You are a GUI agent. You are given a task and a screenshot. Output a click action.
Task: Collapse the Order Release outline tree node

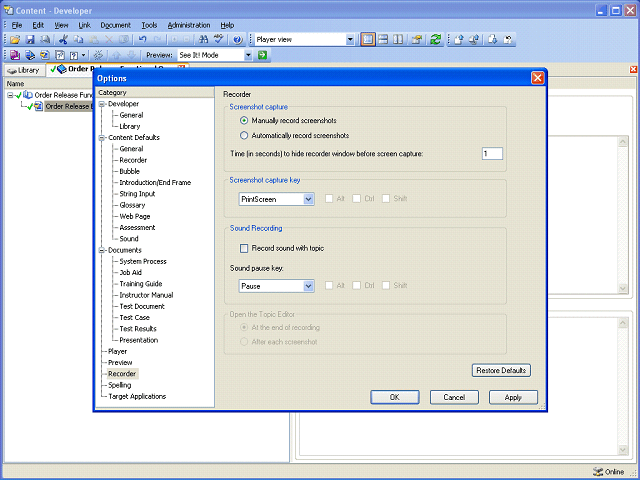click(x=10, y=95)
